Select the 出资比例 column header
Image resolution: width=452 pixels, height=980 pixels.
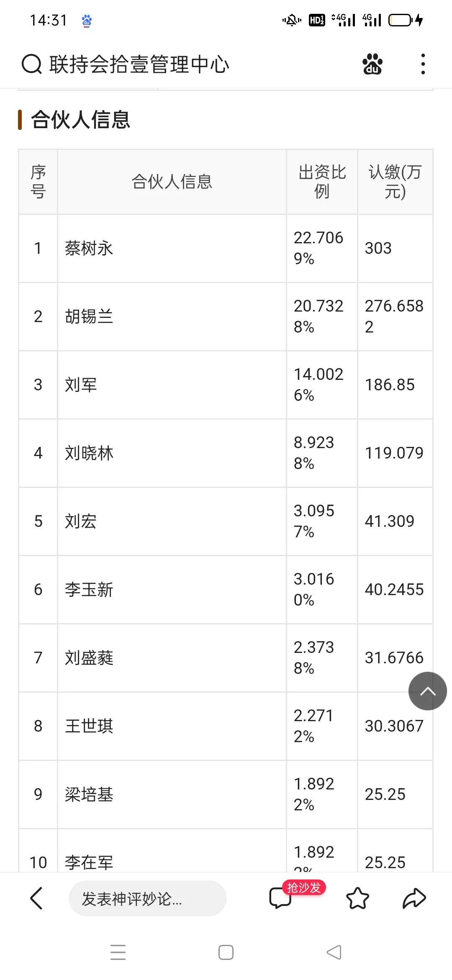click(x=321, y=181)
